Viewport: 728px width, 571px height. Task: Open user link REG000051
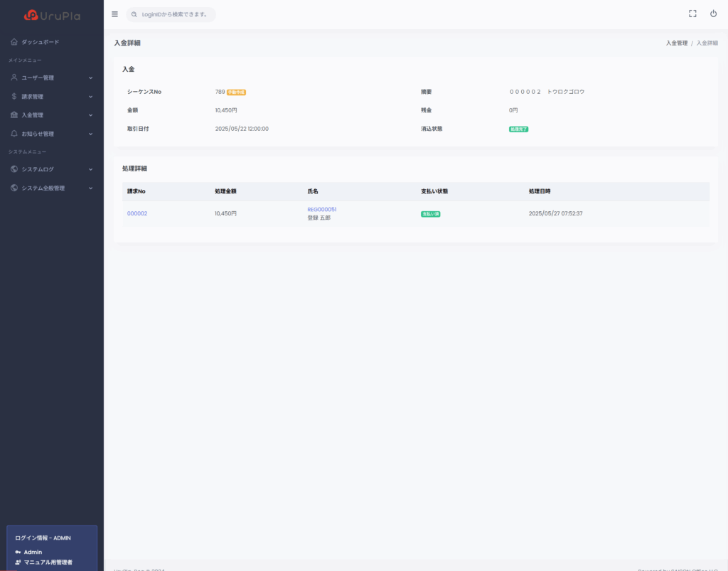point(322,209)
